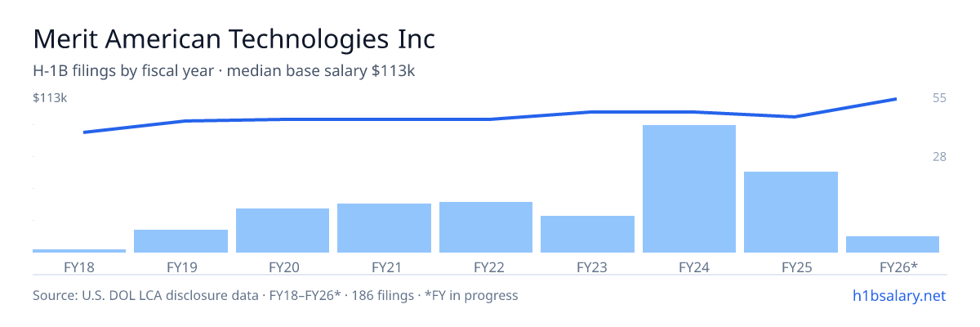
Task: Click the Merit American Technologies Inc title
Action: click(234, 38)
